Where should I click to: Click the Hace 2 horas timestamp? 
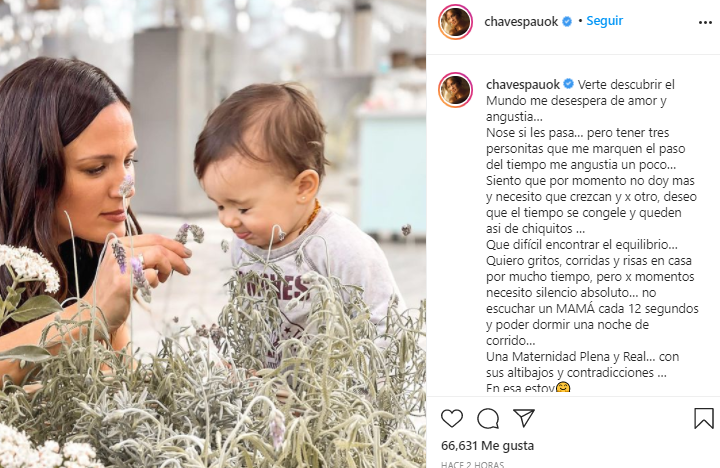(472, 464)
